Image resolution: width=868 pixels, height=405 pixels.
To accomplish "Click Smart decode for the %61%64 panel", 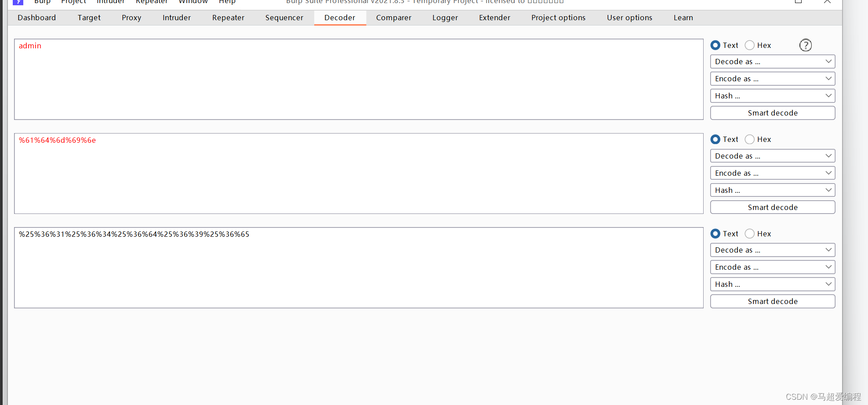I will 773,207.
